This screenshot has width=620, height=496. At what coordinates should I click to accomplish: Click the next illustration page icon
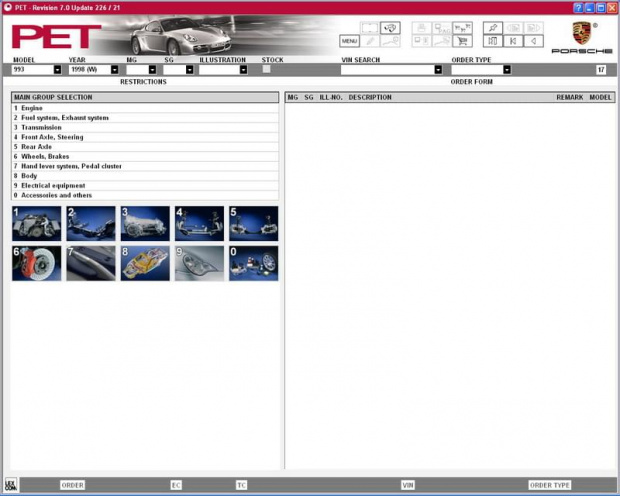point(533,28)
